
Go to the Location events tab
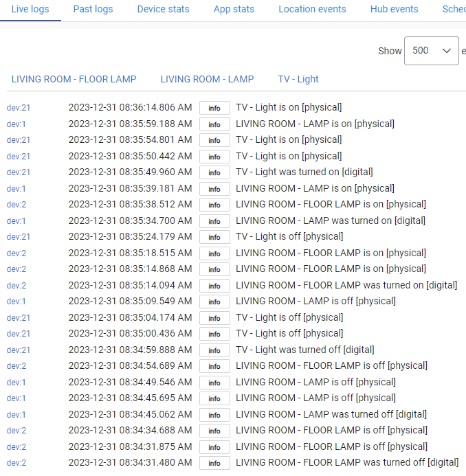click(x=312, y=9)
